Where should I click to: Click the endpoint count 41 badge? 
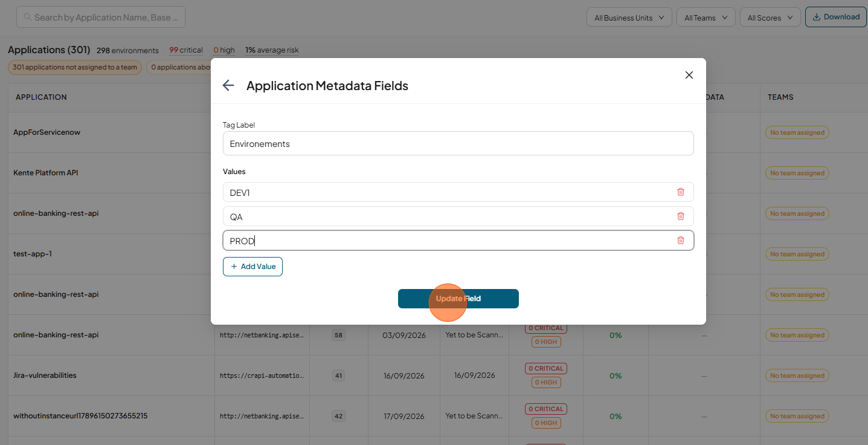(339, 375)
